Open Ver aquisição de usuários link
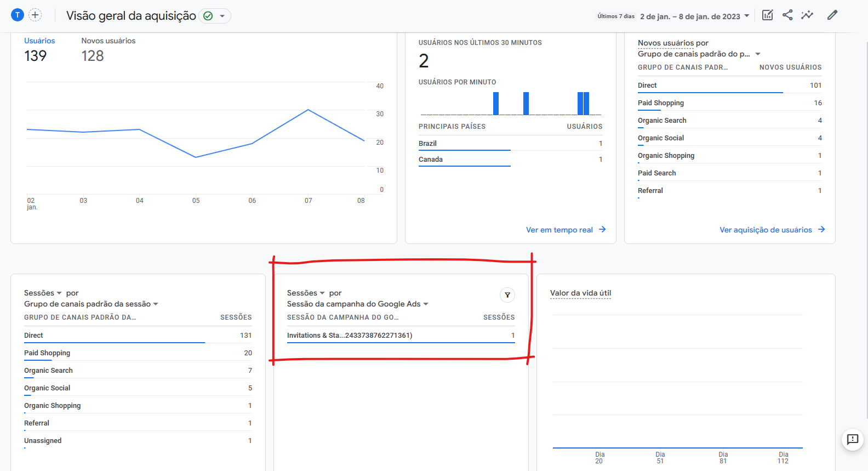Viewport: 868px width, 471px height. pos(772,230)
